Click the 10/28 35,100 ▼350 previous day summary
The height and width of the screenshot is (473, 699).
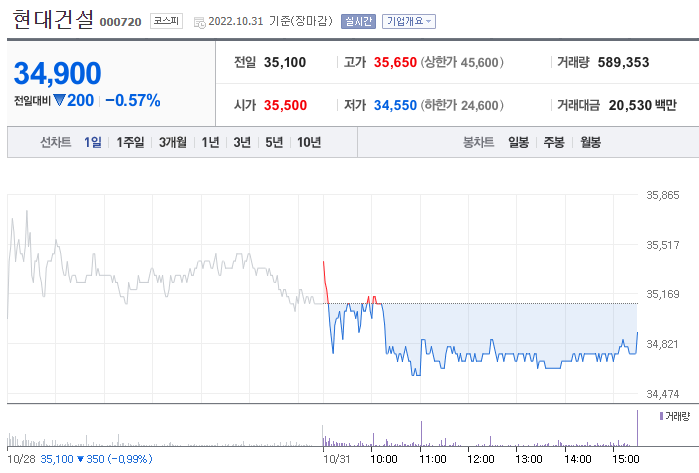click(80, 459)
